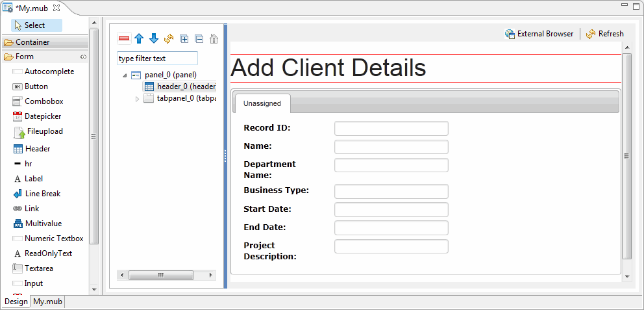Image resolution: width=644 pixels, height=310 pixels.
Task: Pick the Header palette item
Action: (32, 149)
